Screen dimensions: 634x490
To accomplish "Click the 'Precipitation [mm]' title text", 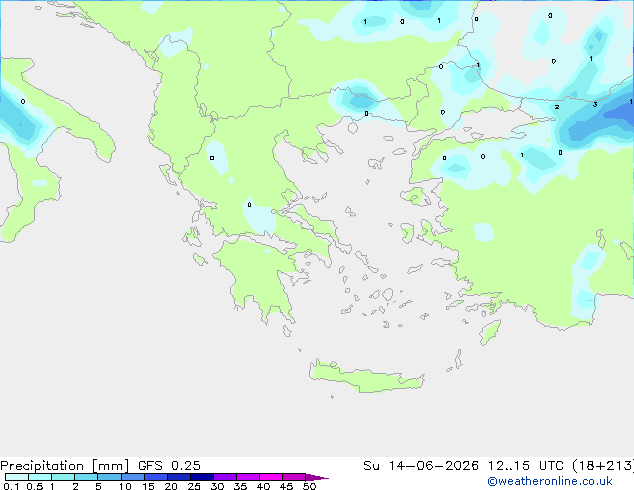I will pos(64,466).
